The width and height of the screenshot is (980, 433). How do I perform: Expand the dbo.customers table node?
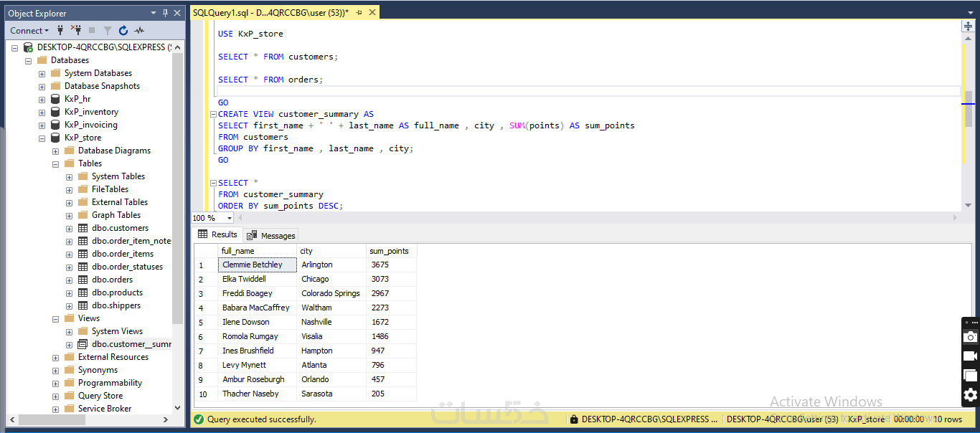69,228
